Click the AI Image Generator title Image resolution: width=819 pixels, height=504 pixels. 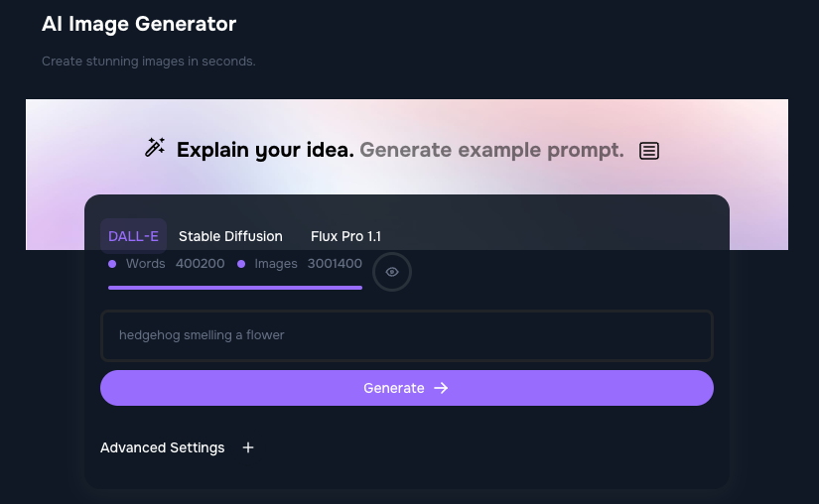pyautogui.click(x=139, y=23)
